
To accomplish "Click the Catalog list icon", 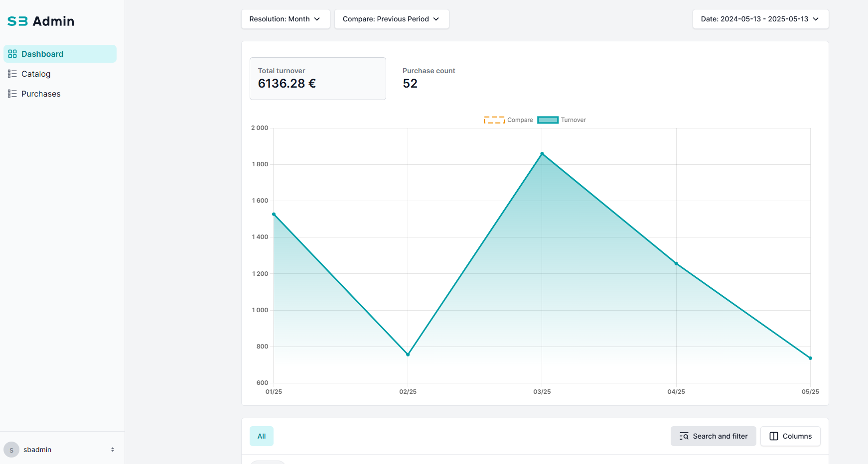I will [12, 74].
